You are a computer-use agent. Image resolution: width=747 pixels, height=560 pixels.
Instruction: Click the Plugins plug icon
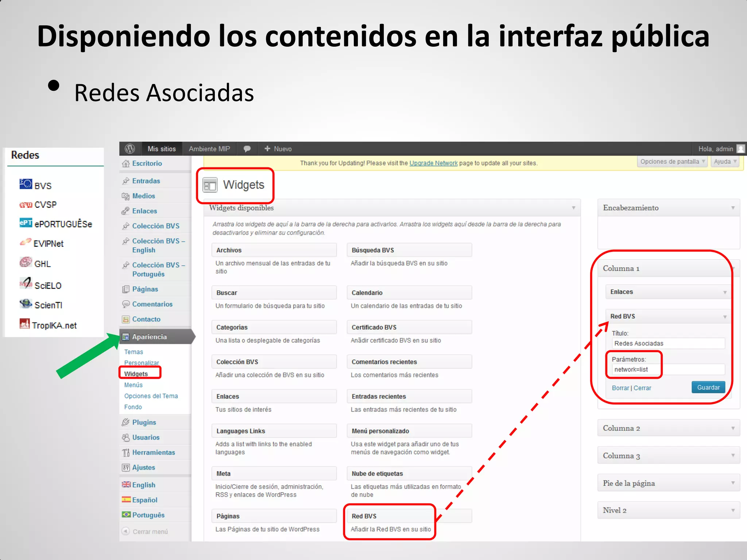[126, 422]
